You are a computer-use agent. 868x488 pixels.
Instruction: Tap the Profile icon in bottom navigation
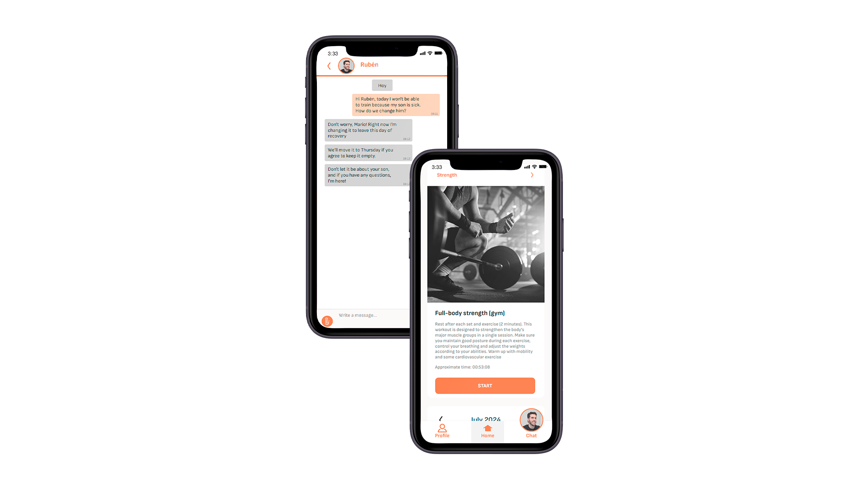pos(442,428)
